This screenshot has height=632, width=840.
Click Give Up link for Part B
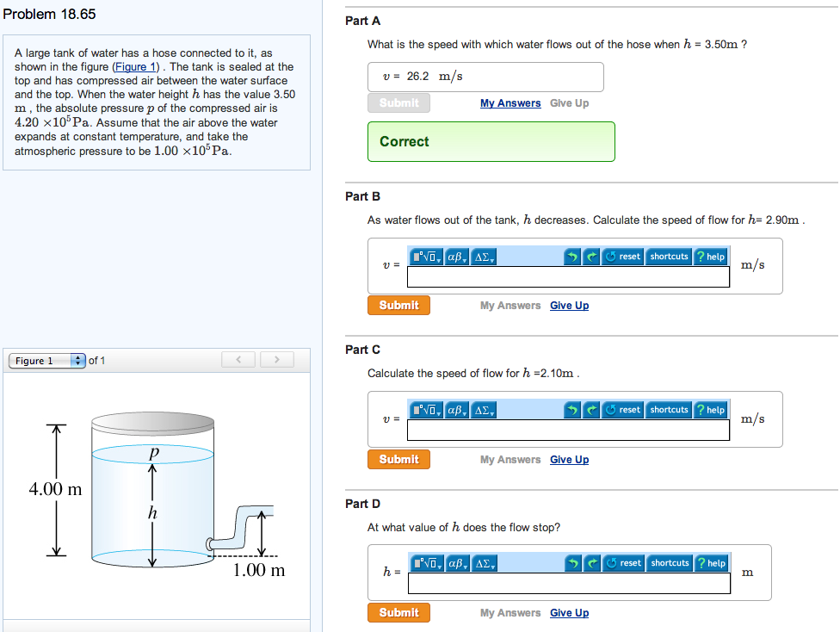570,306
